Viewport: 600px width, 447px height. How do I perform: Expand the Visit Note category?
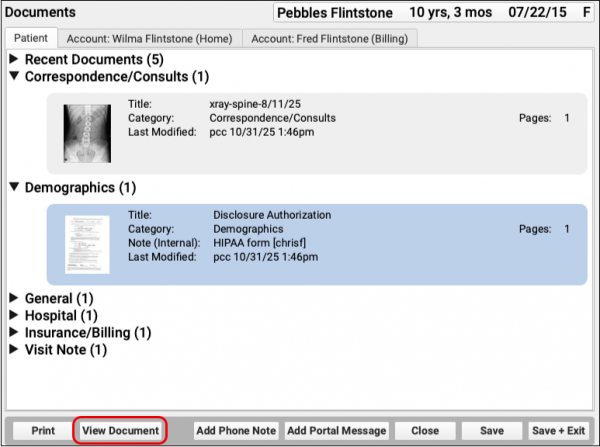[x=15, y=350]
